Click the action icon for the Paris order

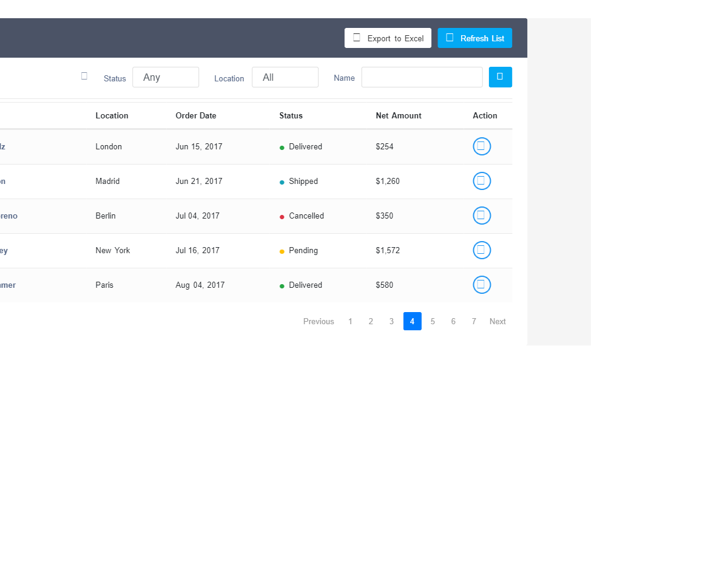[482, 285]
